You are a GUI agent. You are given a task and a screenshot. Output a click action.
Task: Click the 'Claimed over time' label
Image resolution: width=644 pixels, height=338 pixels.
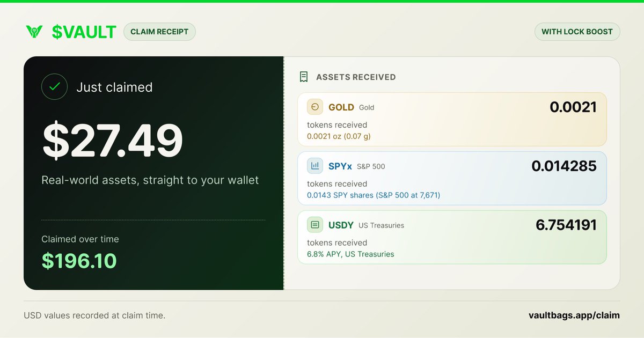(x=80, y=239)
